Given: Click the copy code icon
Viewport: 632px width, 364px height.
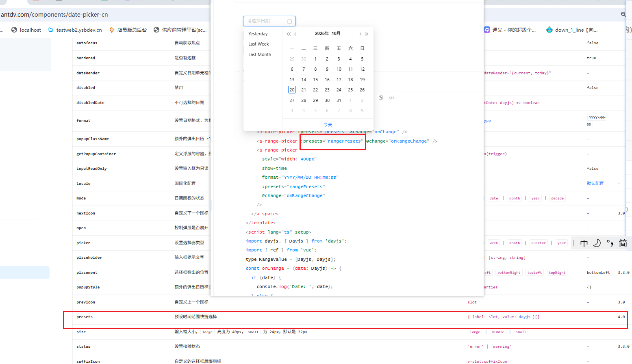Looking at the screenshot, I should pyautogui.click(x=380, y=98).
